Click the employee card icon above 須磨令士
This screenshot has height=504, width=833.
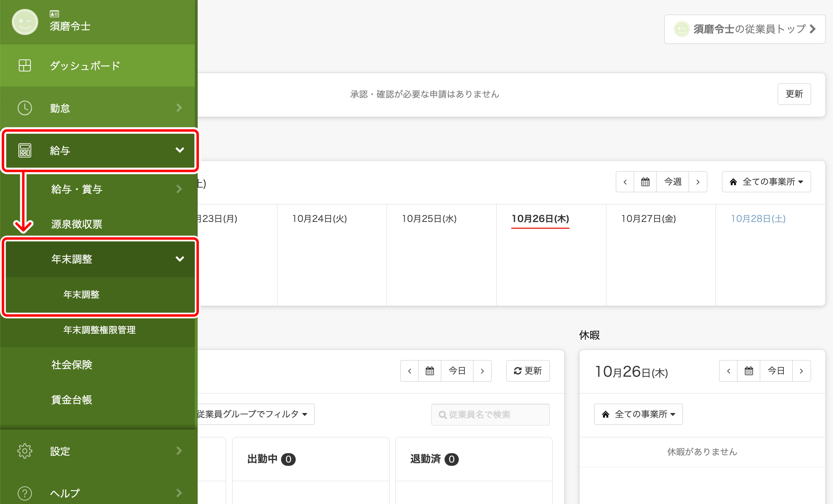[x=55, y=14]
